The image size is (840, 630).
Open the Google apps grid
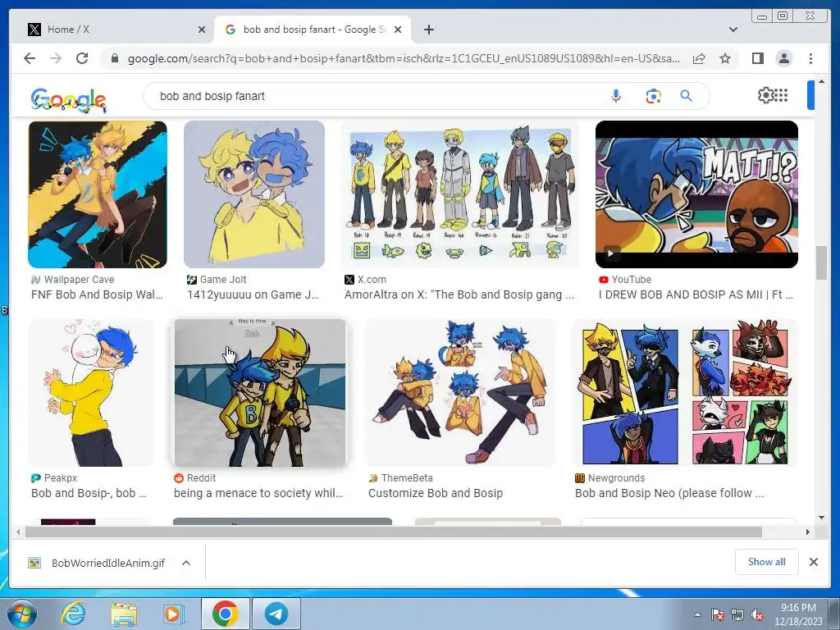pyautogui.click(x=781, y=95)
